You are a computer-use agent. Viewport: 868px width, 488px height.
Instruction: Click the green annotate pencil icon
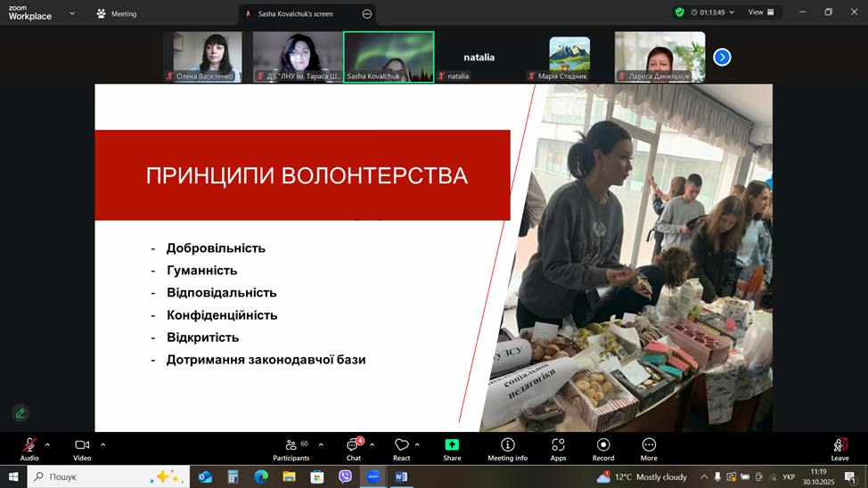20,413
